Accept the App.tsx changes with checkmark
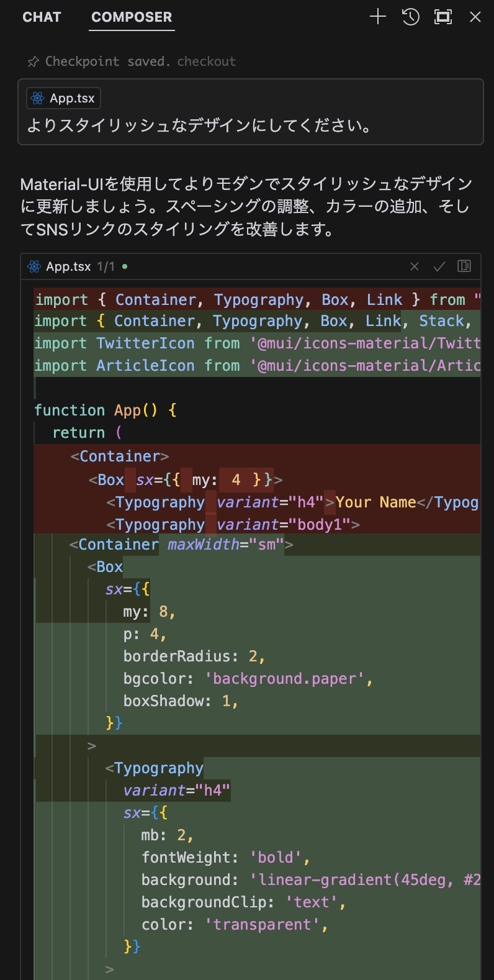Image resolution: width=494 pixels, height=980 pixels. pos(439,266)
